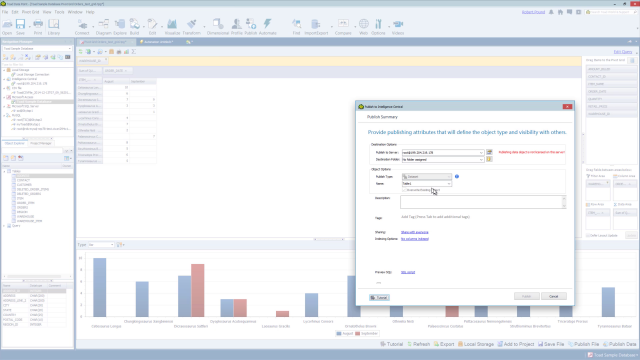Open the Videos toolbar icon

pos(398,27)
